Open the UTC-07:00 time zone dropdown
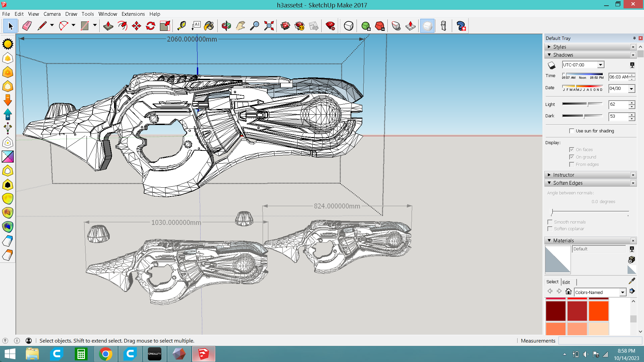 pos(600,65)
